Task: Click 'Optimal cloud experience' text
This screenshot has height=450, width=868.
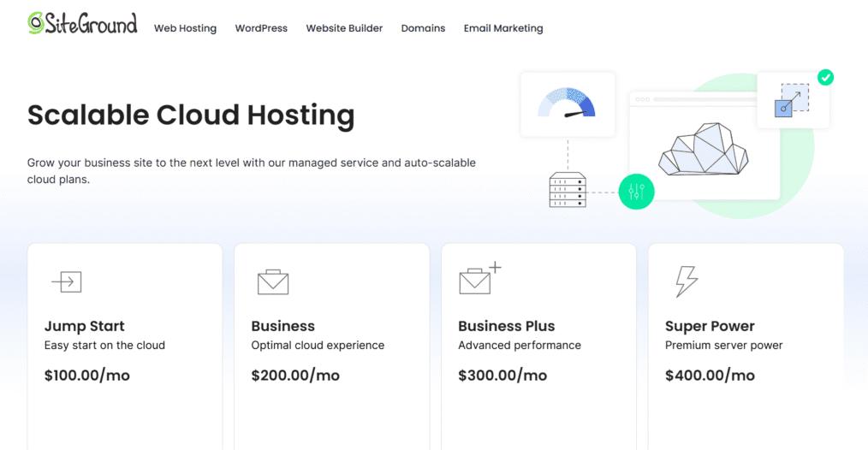Action: (x=318, y=346)
